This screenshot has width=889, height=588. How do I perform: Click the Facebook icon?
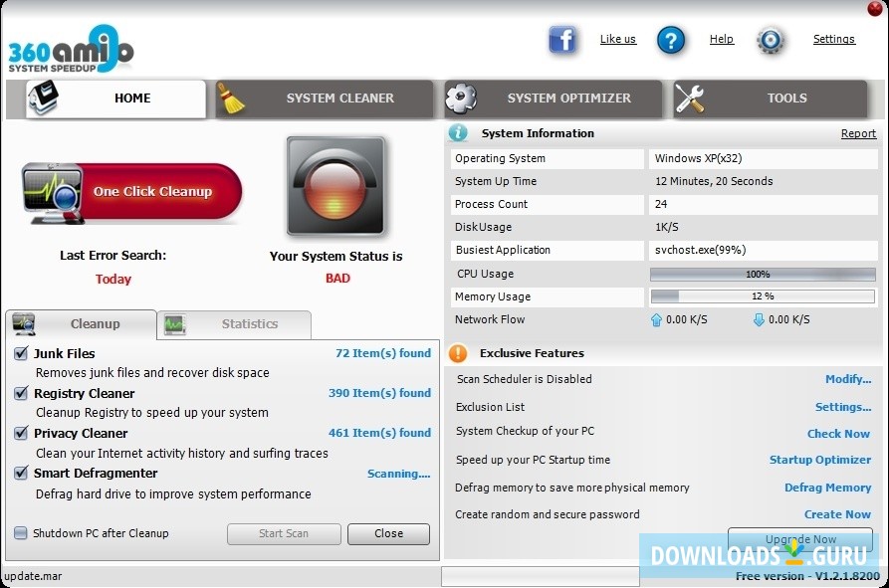[561, 40]
